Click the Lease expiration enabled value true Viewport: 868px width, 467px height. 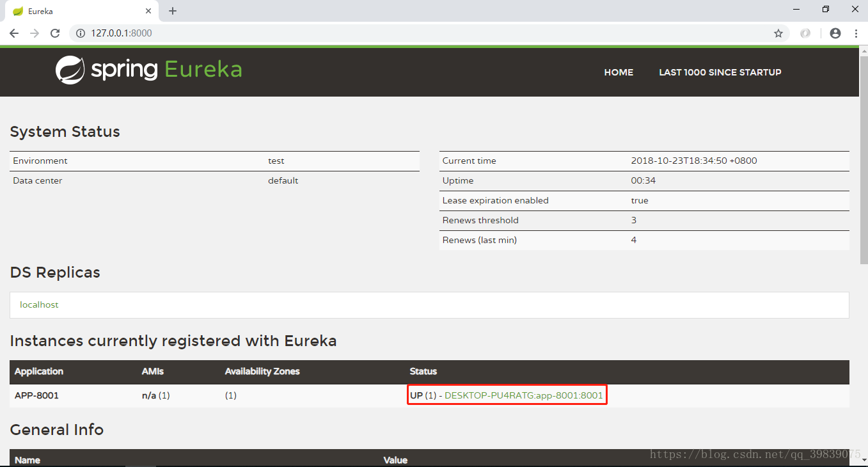[640, 200]
